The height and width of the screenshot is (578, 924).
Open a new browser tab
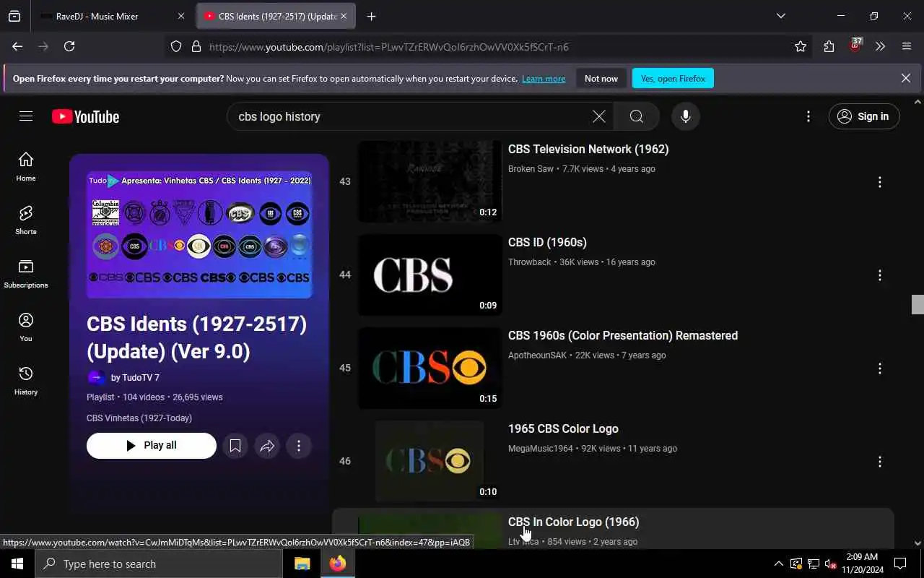tap(371, 16)
